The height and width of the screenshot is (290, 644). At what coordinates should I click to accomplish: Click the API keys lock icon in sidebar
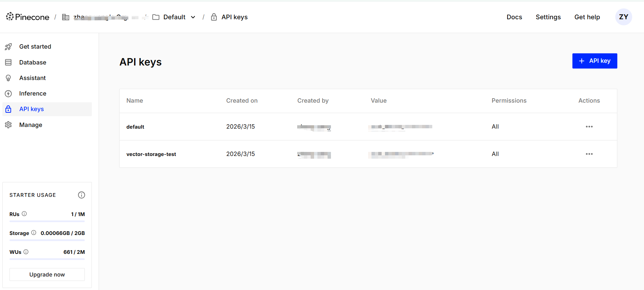point(8,109)
